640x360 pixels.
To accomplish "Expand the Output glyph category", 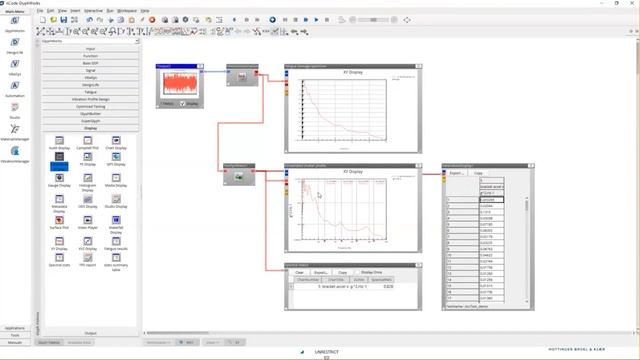I will (90, 333).
